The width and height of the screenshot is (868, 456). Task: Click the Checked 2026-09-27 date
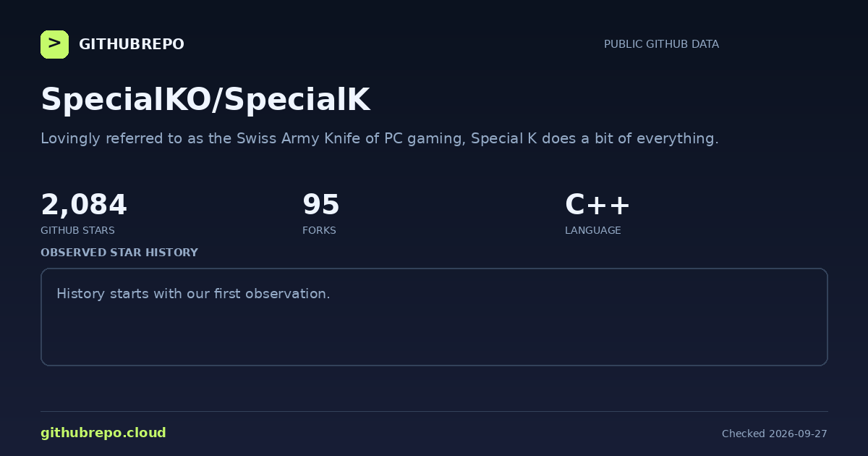775,434
